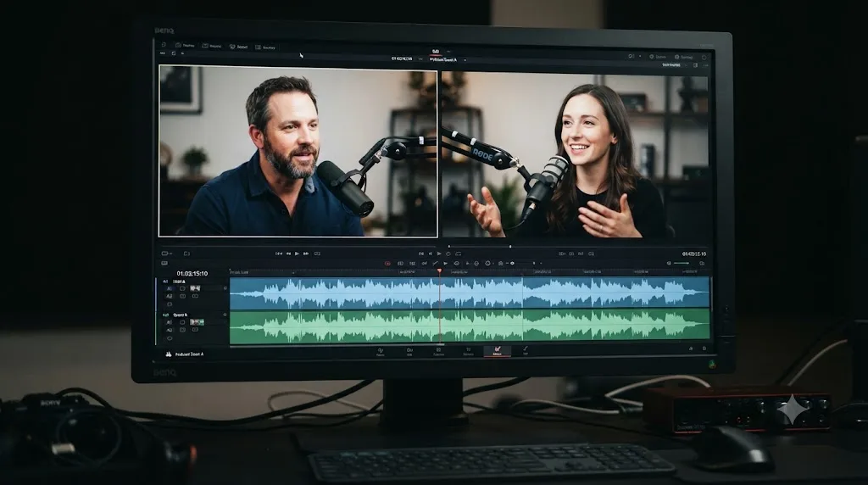Click clip thumbnail in the blue track header
The image size is (868, 485).
point(195,288)
